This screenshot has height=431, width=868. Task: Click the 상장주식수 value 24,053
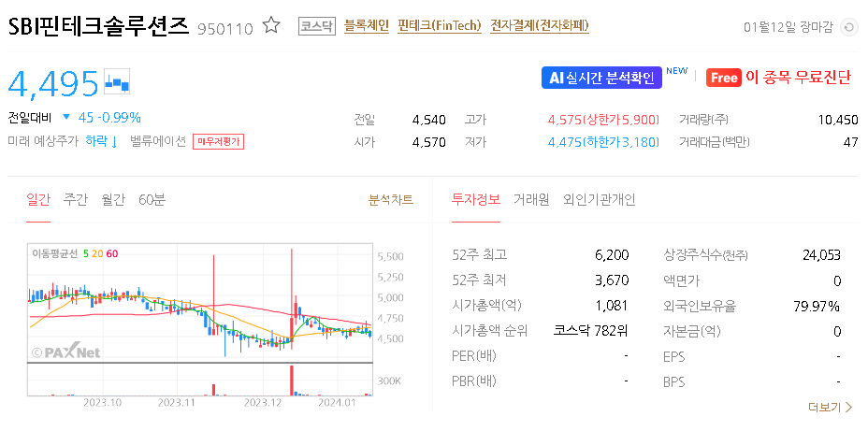click(821, 255)
